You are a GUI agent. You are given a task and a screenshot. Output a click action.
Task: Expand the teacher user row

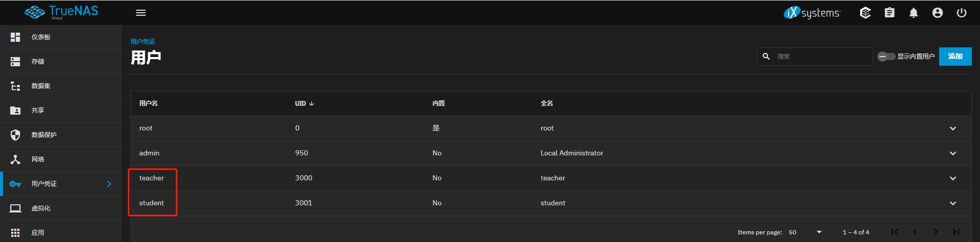click(x=953, y=178)
